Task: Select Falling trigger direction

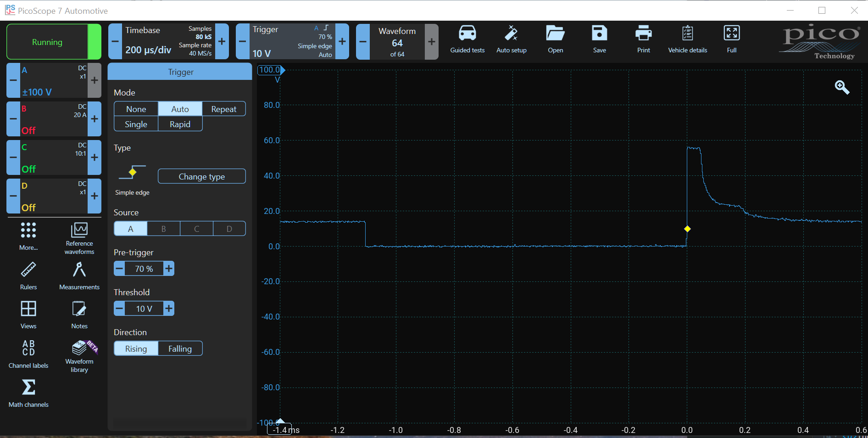Action: pos(180,348)
